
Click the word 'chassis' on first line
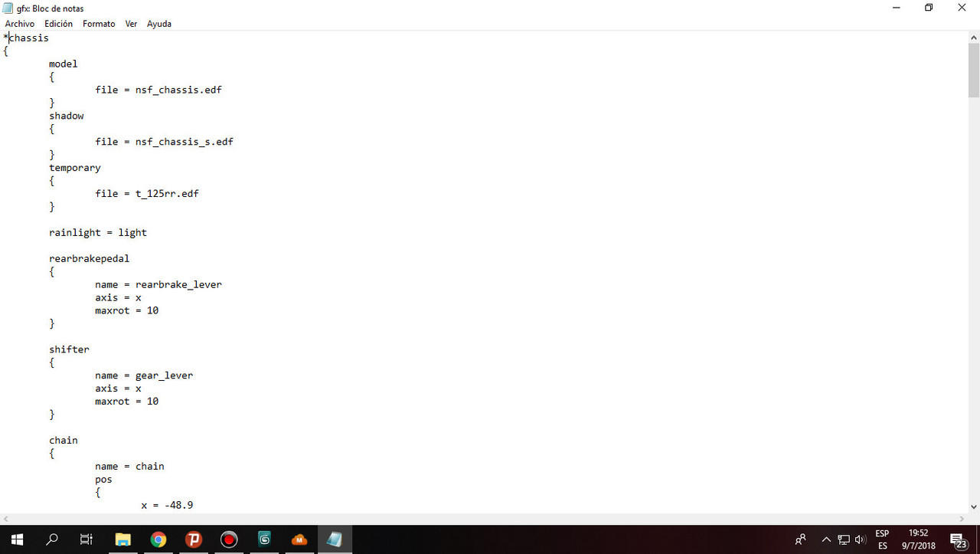28,38
